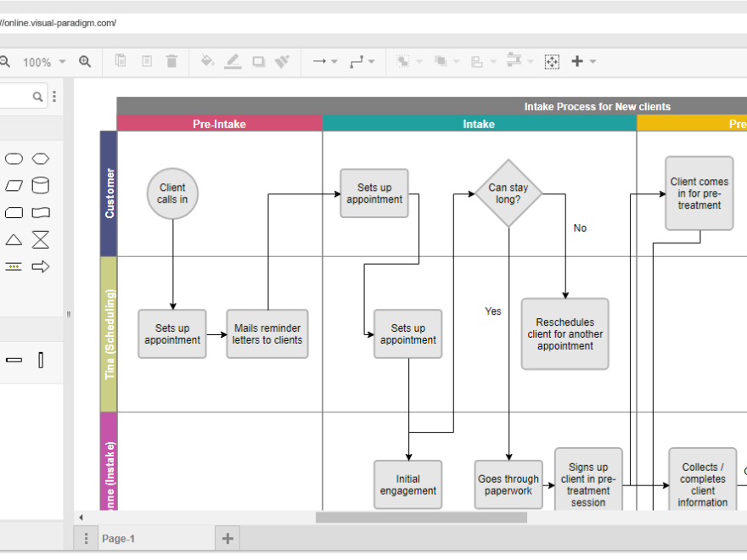Click the add new page plus button
The width and height of the screenshot is (747, 560).
point(227,537)
